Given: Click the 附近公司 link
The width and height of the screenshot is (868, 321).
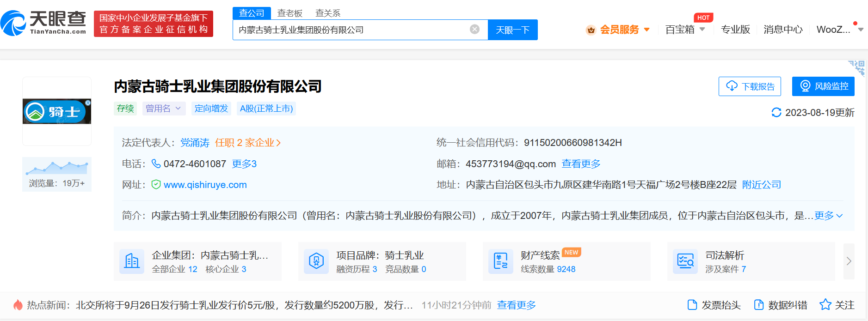Looking at the screenshot, I should 762,185.
